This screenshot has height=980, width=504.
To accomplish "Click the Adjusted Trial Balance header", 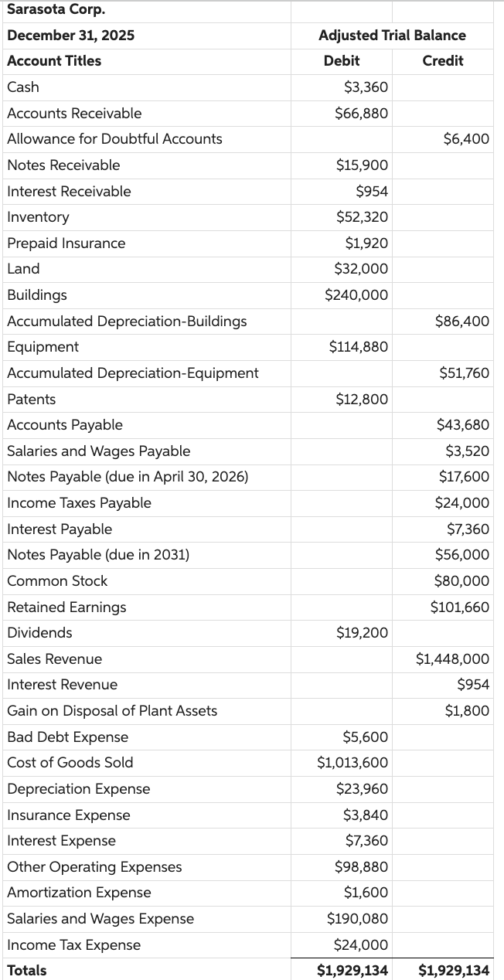I will pos(392,36).
